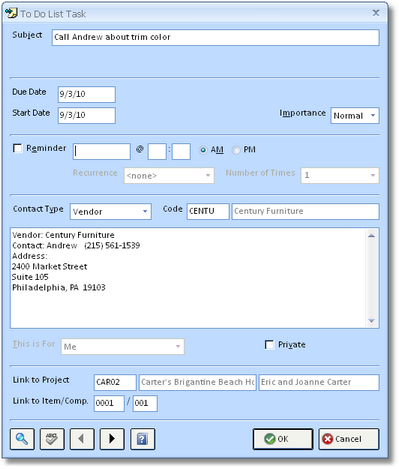Select the AM radio button
The image size is (399, 469).
(203, 150)
